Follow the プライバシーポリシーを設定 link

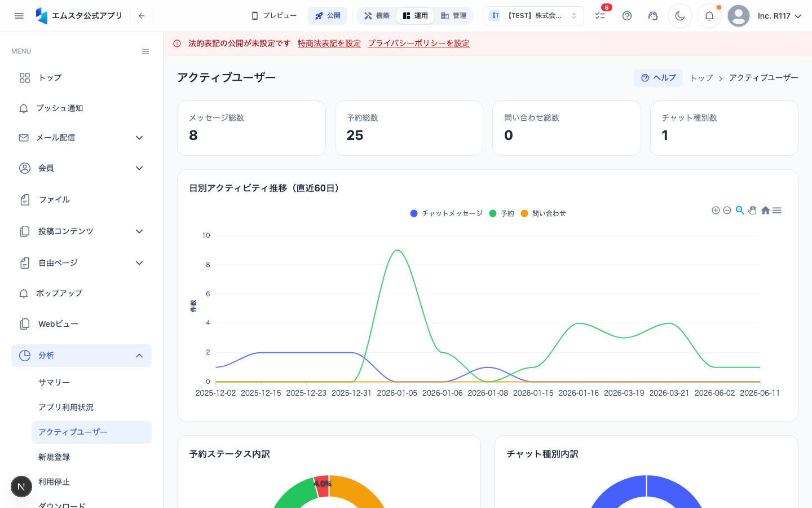tap(418, 43)
